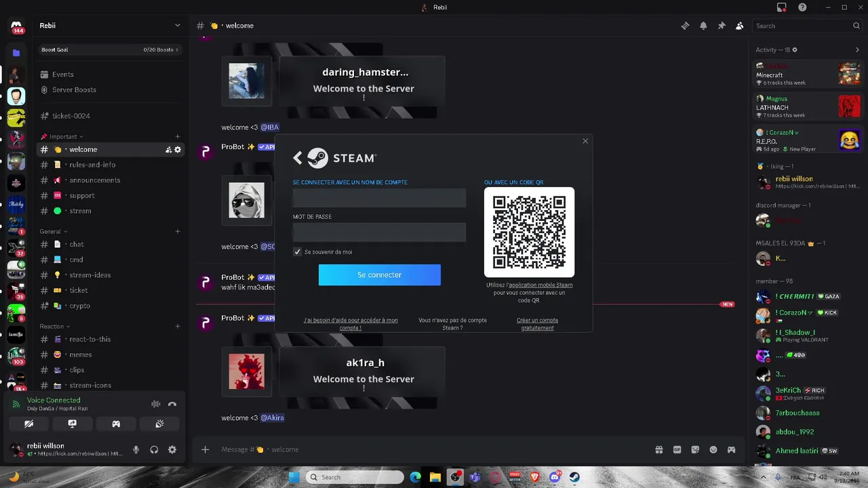The image size is (868, 488).
Task: Collapse the Reaction category
Action: point(54,326)
